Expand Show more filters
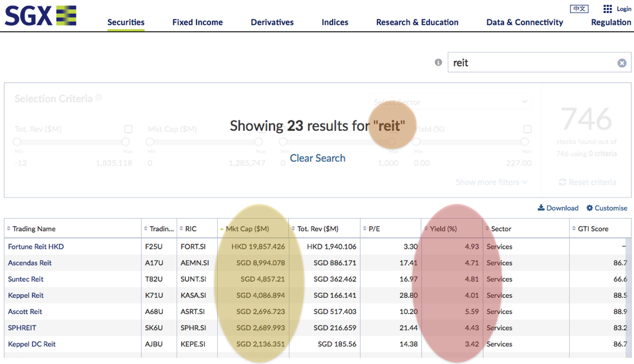Screen dimensions: 634x364 click(491, 182)
